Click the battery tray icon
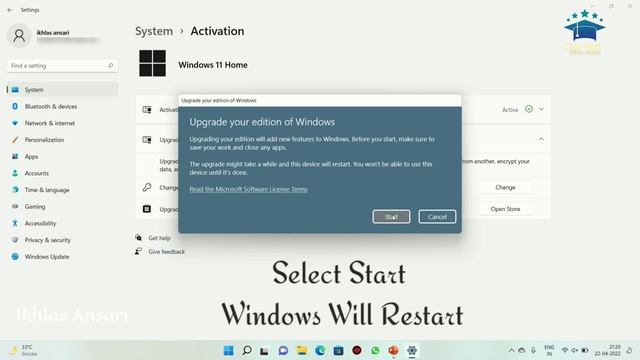Image resolution: width=640 pixels, height=360 pixels. click(585, 351)
